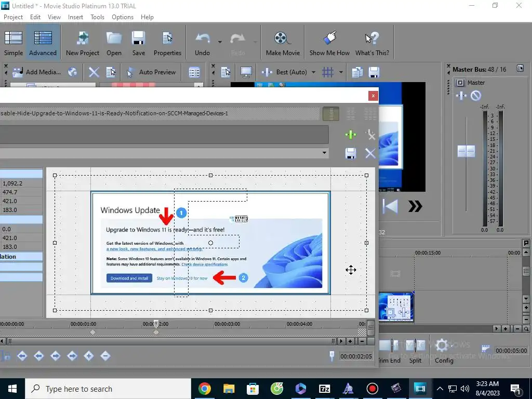Click the 474.7 value field
The image size is (532, 399).
click(x=21, y=192)
